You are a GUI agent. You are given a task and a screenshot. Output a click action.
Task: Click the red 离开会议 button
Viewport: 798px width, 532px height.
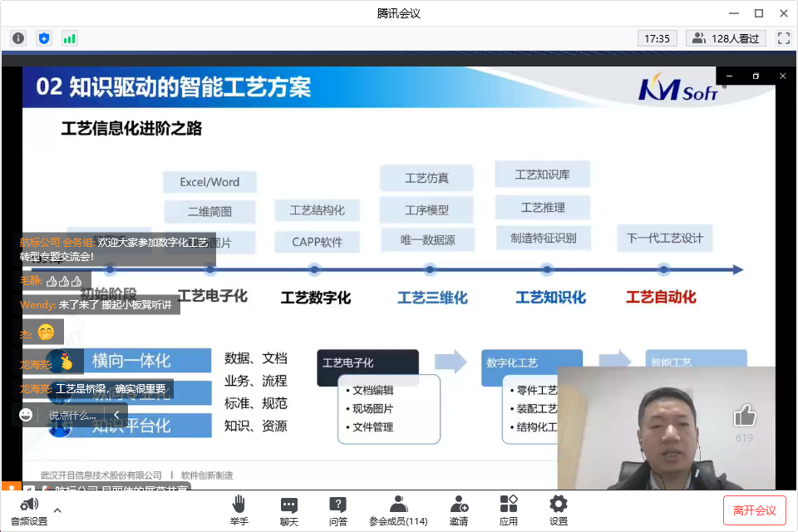click(754, 510)
